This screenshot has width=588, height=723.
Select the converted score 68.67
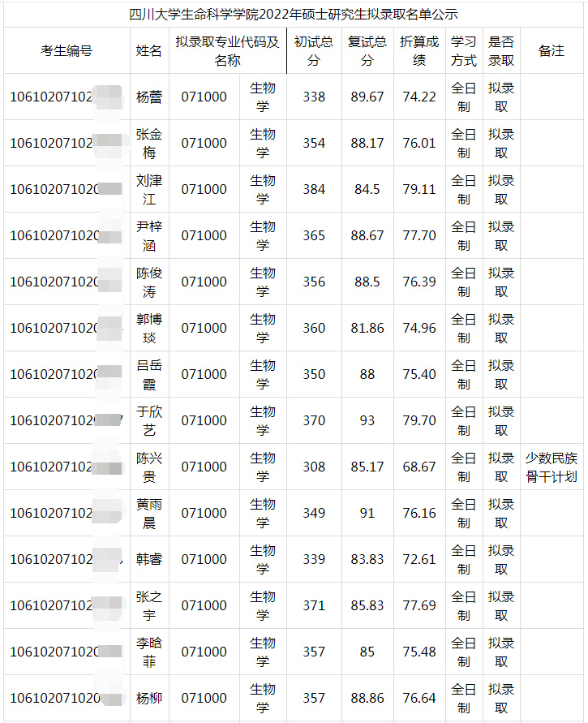point(419,467)
